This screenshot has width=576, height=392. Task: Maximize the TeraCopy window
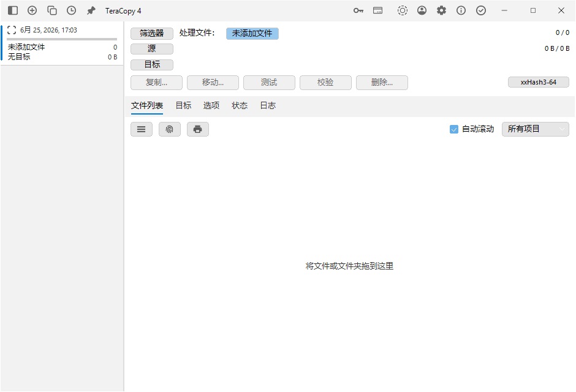click(533, 10)
